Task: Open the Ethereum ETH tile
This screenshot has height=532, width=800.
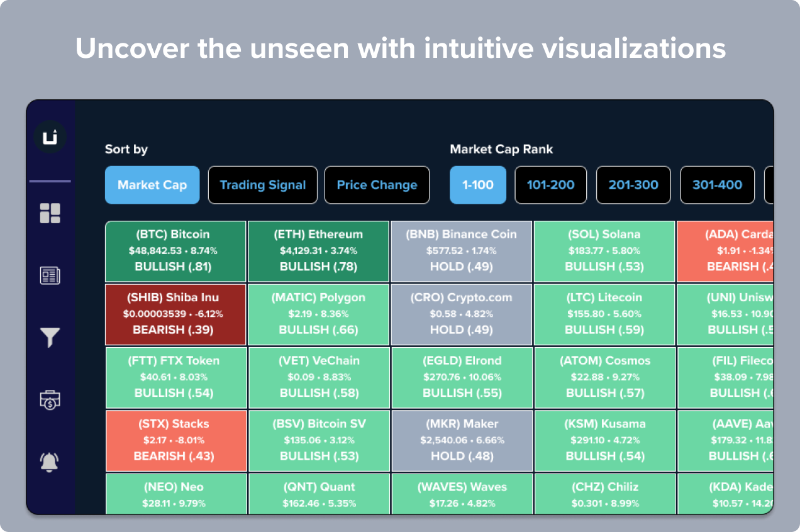Action: click(318, 251)
